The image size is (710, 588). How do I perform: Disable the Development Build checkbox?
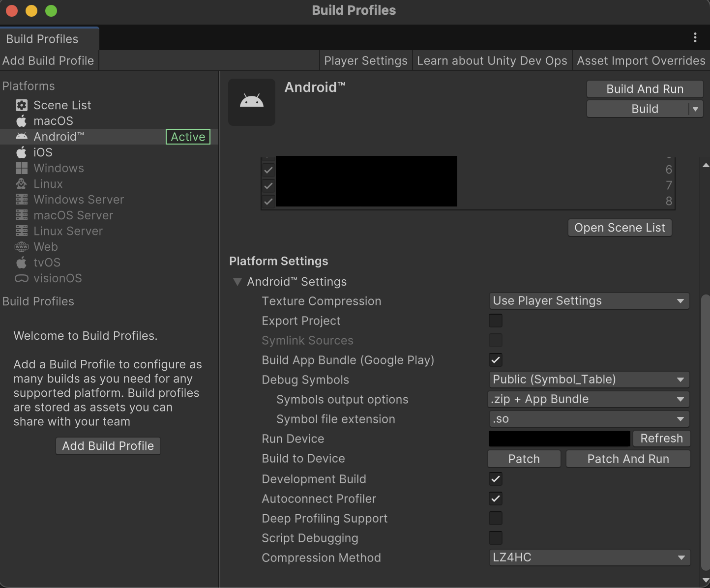tap(496, 479)
